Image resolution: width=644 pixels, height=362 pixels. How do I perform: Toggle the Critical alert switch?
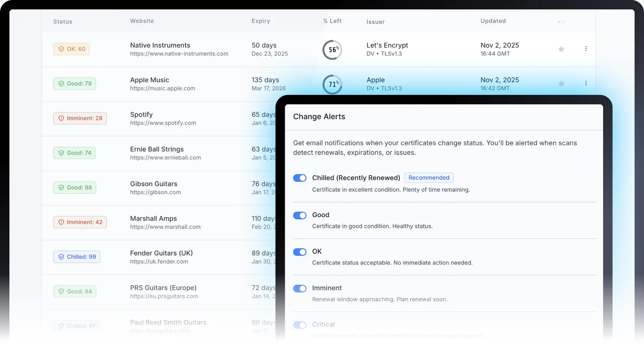pos(300,325)
